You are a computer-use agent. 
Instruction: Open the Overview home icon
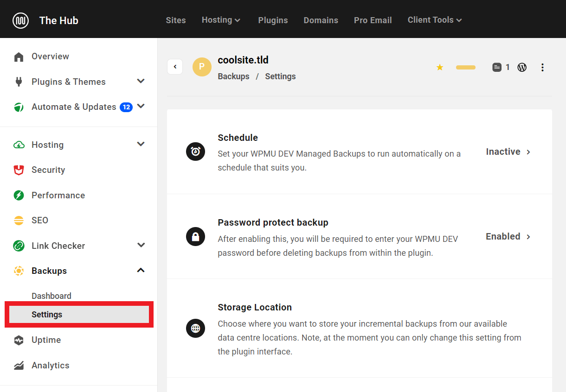[19, 57]
